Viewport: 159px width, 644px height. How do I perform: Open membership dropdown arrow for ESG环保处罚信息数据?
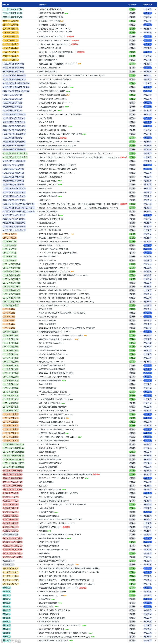pos(156,60)
